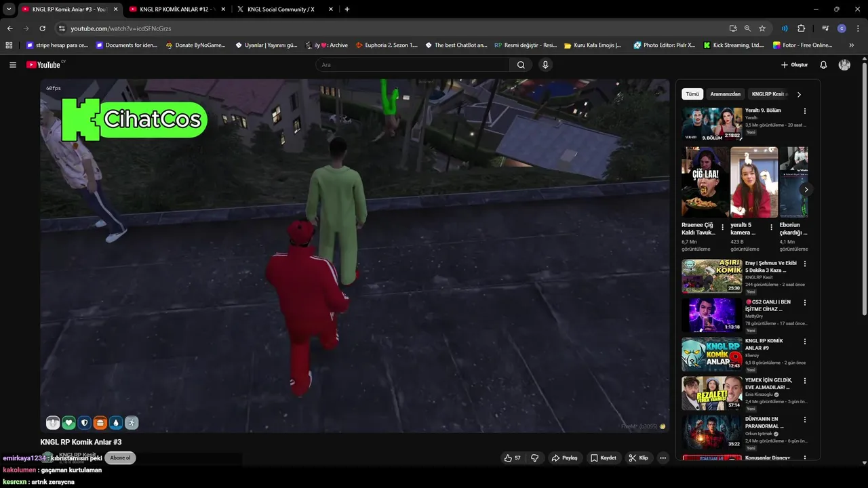Open the apps grid in bookmarks bar
The image size is (868, 488).
(9, 45)
